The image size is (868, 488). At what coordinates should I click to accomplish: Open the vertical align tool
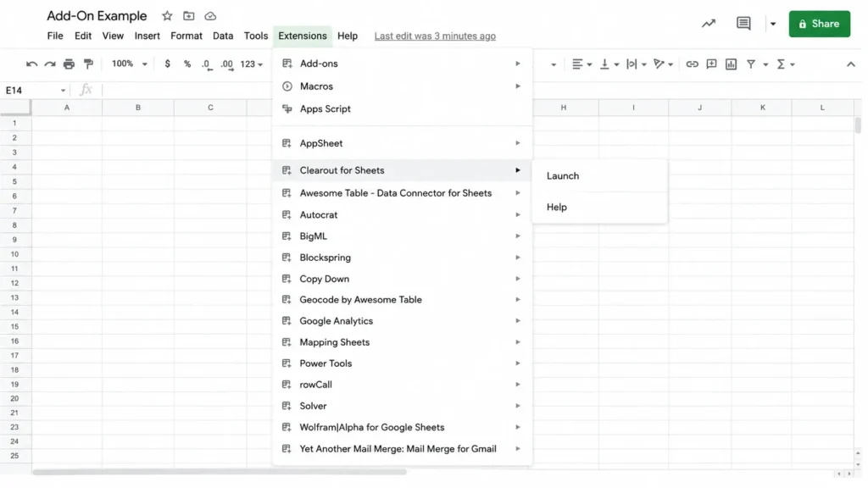point(609,64)
